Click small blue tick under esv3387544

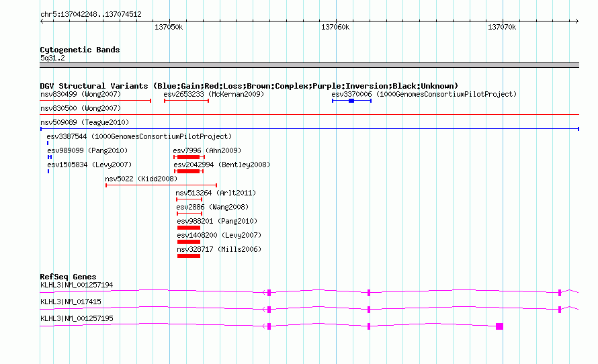(x=48, y=143)
